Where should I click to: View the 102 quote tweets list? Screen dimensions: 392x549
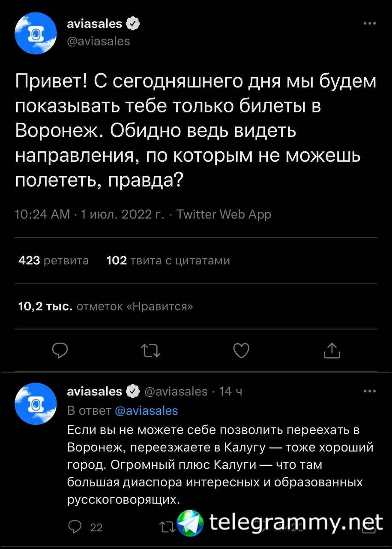[168, 260]
